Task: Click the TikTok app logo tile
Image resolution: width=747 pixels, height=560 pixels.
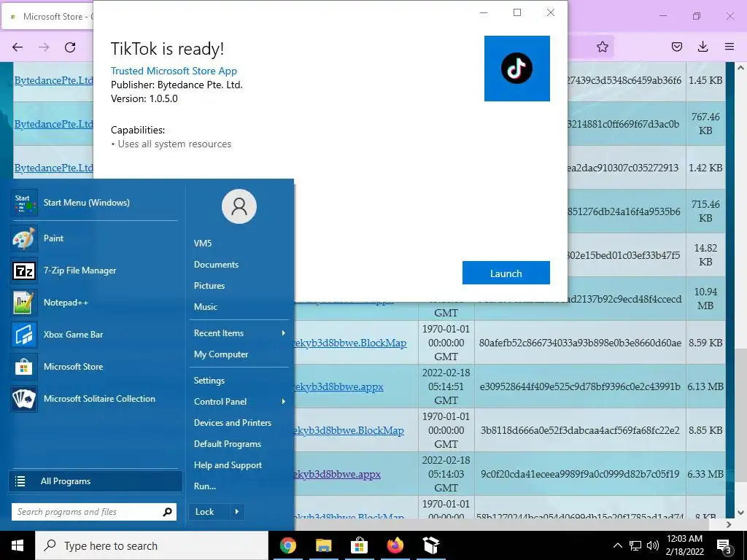Action: 517,68
